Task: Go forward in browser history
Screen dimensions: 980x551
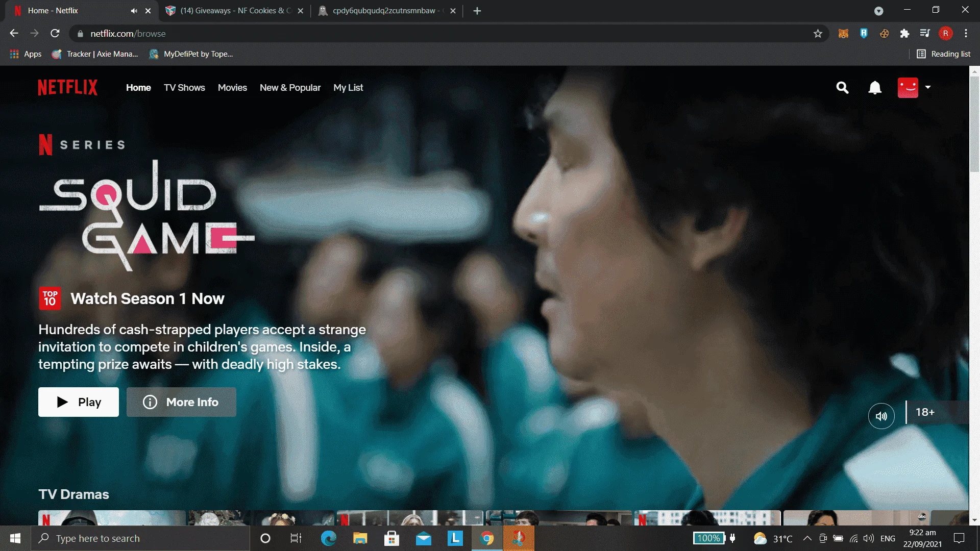Action: click(34, 34)
